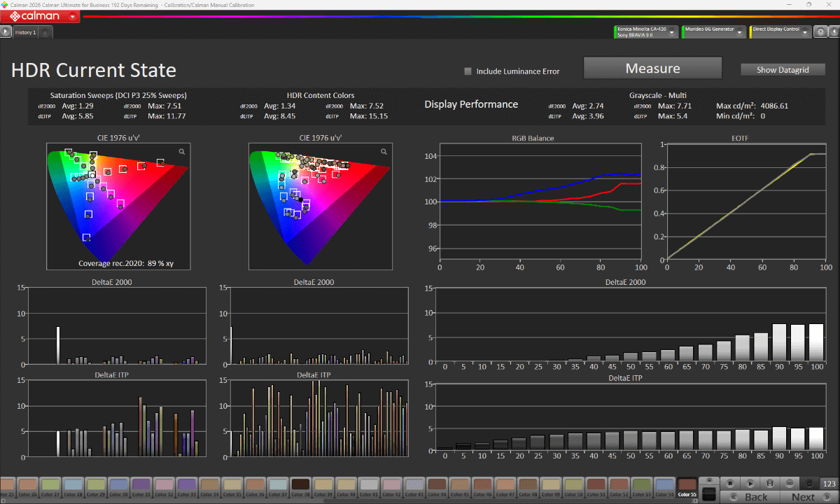Click the magnifier on Saturation CIE chart
The width and height of the screenshot is (840, 504).
(x=182, y=151)
